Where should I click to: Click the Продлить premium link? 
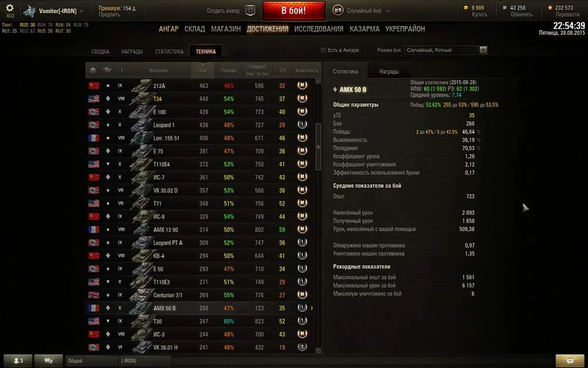pyautogui.click(x=109, y=14)
